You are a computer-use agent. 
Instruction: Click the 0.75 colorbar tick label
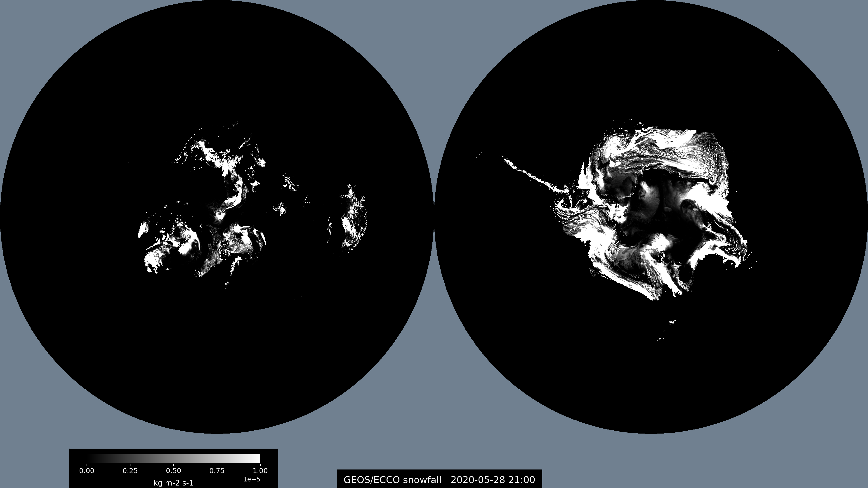(x=217, y=471)
